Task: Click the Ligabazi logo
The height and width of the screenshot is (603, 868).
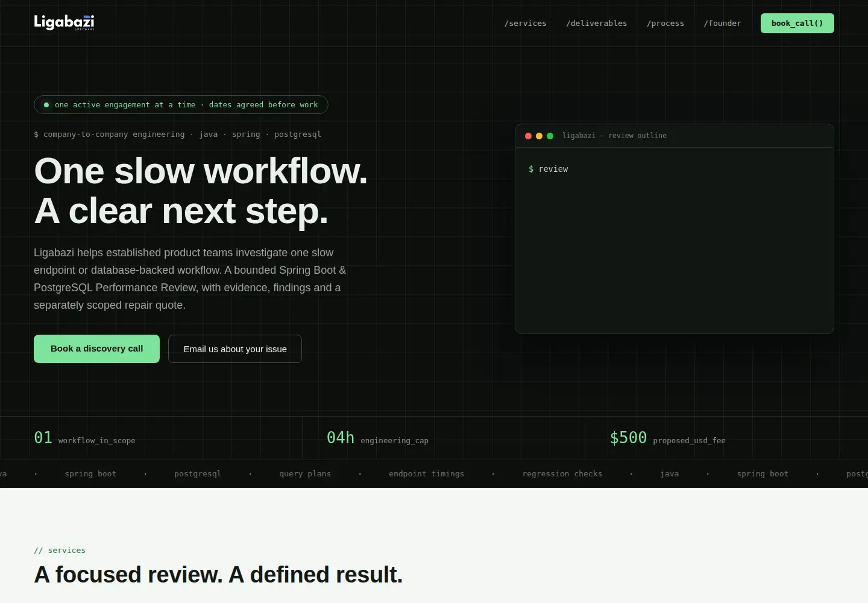Action: coord(64,23)
